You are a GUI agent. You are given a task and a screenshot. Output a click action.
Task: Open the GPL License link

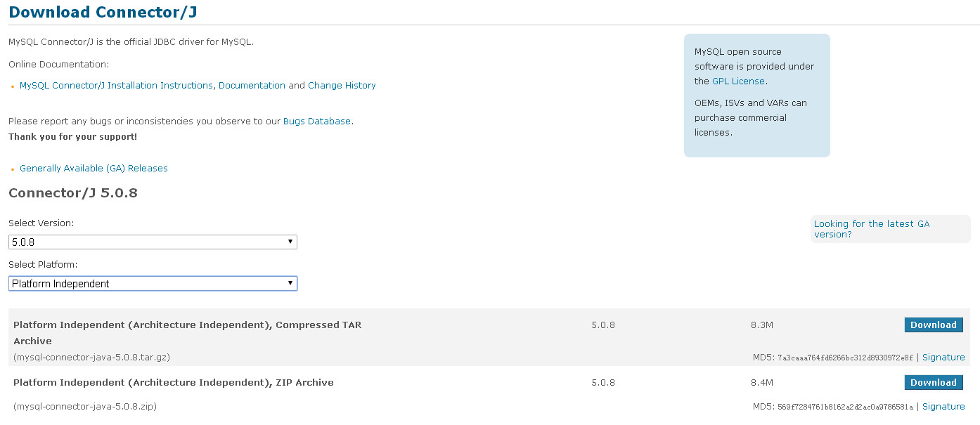coord(738,81)
